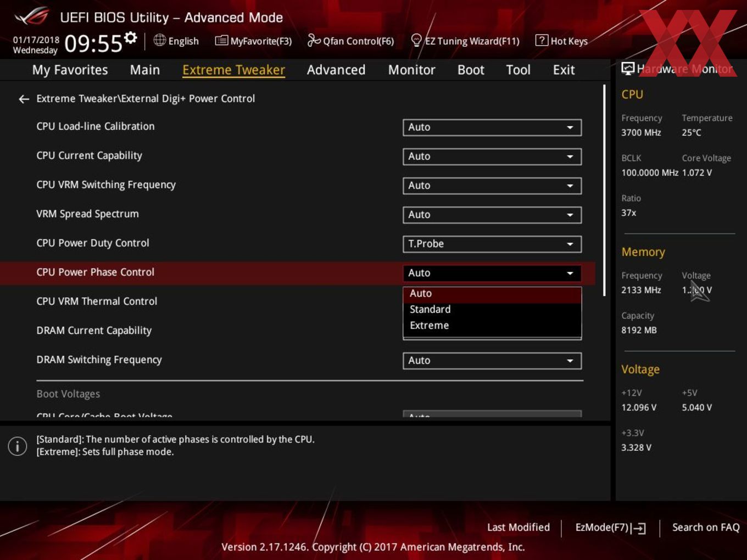
Task: Open CPU Power Duty Control dropdown
Action: pyautogui.click(x=492, y=244)
